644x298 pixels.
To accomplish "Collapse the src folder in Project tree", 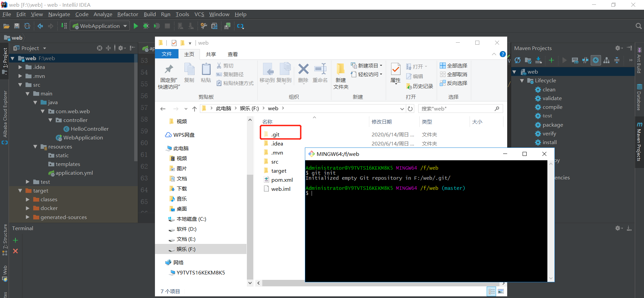I will pyautogui.click(x=20, y=85).
